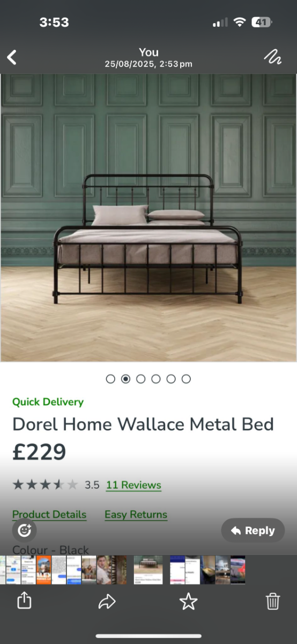Select the orange thumbnail in the filmstrip
This screenshot has width=297, height=644.
[x=44, y=570]
